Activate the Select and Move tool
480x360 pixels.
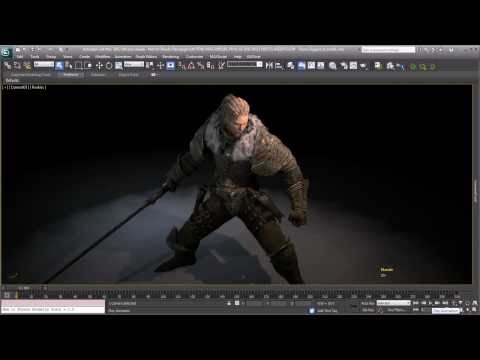point(99,66)
